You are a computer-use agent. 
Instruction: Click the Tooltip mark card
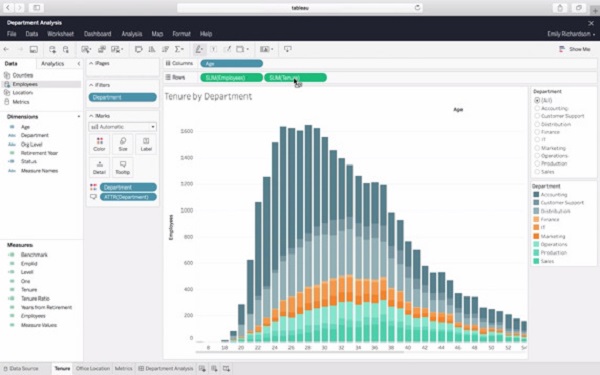123,168
